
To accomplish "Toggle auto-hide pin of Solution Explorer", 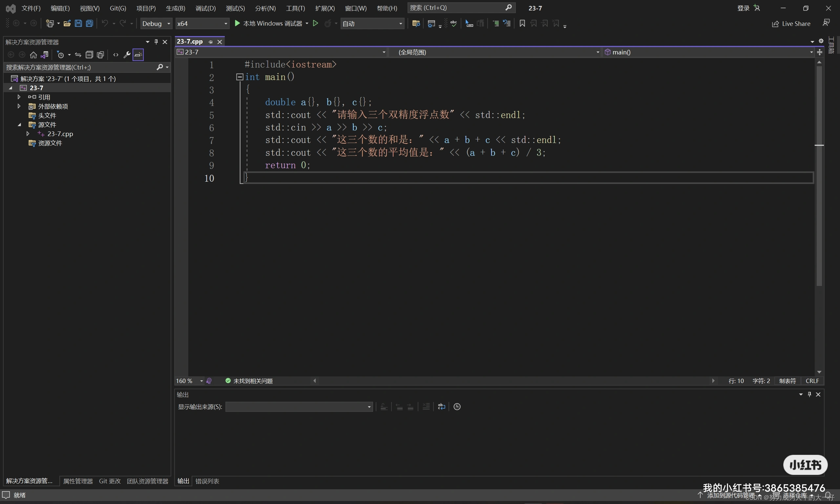I will [x=156, y=41].
